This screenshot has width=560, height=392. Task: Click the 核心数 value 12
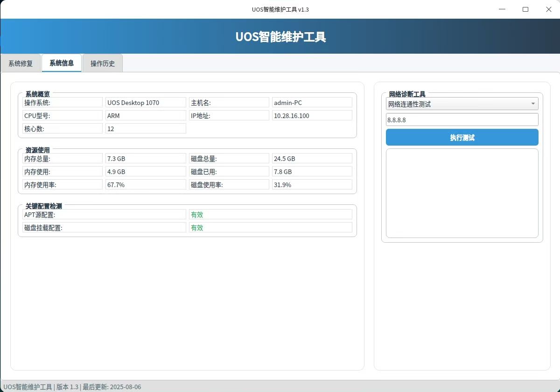pyautogui.click(x=146, y=129)
